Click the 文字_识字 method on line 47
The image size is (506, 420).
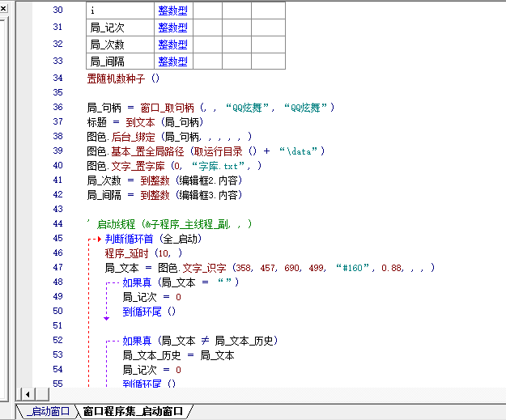tap(205, 268)
